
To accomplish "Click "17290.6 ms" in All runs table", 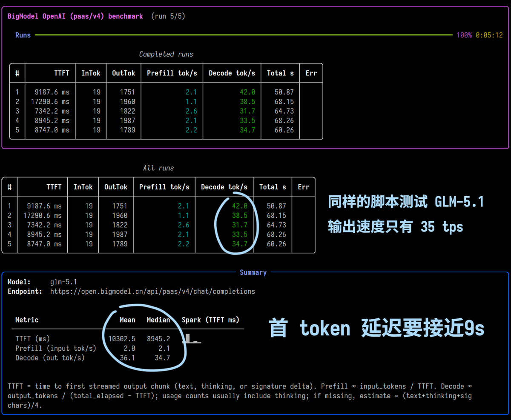I will (x=43, y=216).
